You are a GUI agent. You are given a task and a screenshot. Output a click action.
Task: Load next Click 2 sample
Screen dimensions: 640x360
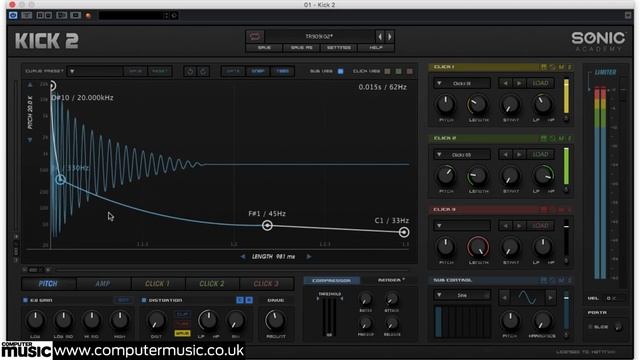[519, 155]
